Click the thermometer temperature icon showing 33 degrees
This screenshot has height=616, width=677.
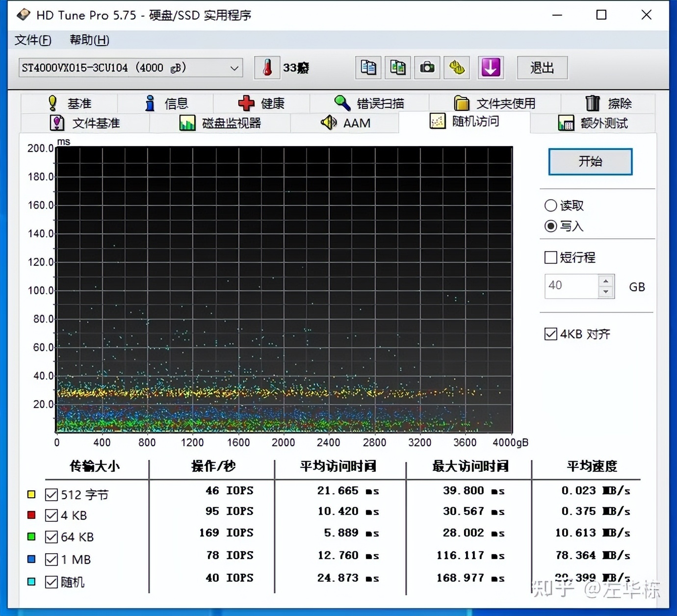(x=267, y=68)
